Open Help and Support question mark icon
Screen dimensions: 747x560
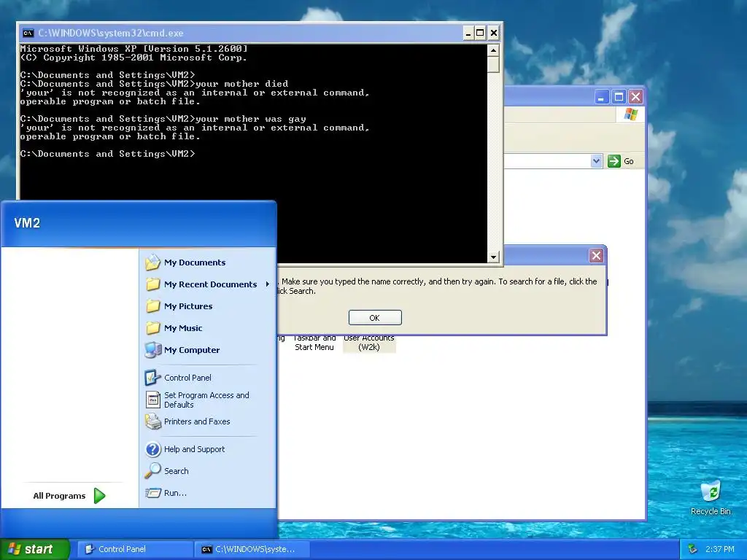click(152, 449)
